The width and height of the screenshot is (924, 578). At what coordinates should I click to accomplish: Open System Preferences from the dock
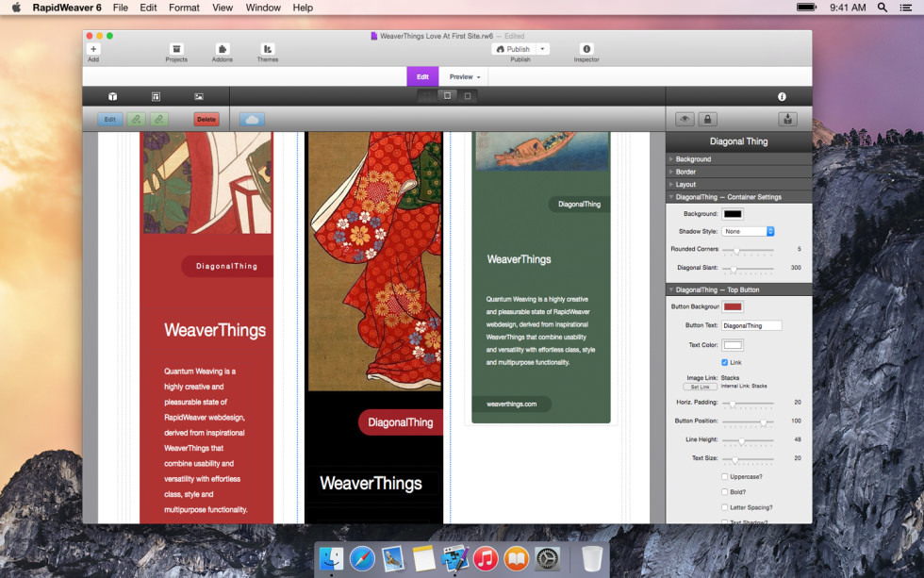click(548, 558)
